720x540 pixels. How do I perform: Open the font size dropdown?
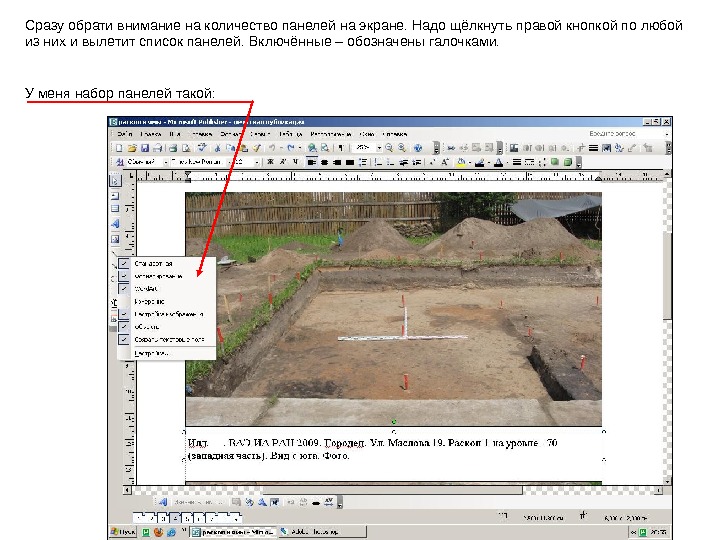[257, 162]
